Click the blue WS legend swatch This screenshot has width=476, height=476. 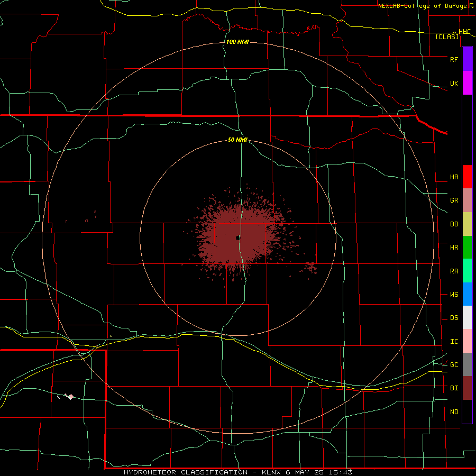click(x=467, y=294)
